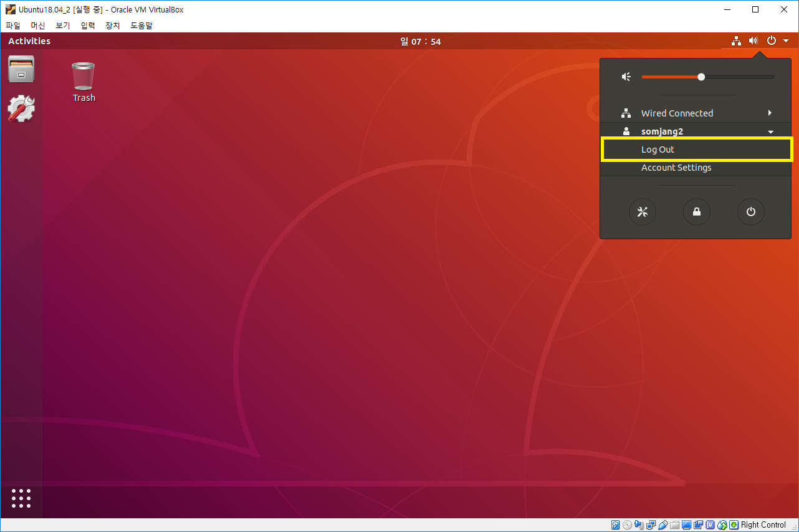This screenshot has width=799, height=532.
Task: Click the hard disk status bar icon
Action: (x=616, y=525)
